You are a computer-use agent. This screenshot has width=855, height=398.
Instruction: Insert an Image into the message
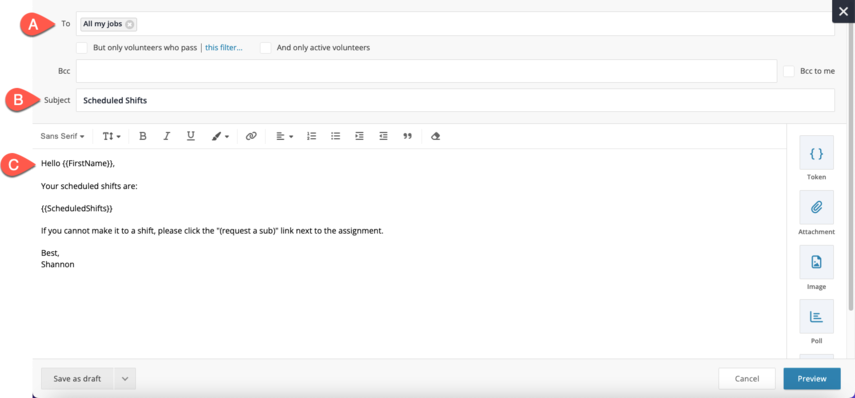816,262
